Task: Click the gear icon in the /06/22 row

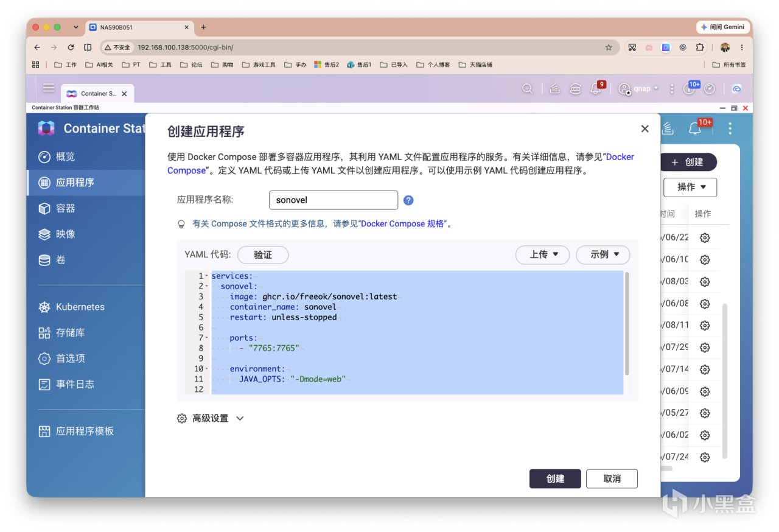Action: (x=705, y=238)
